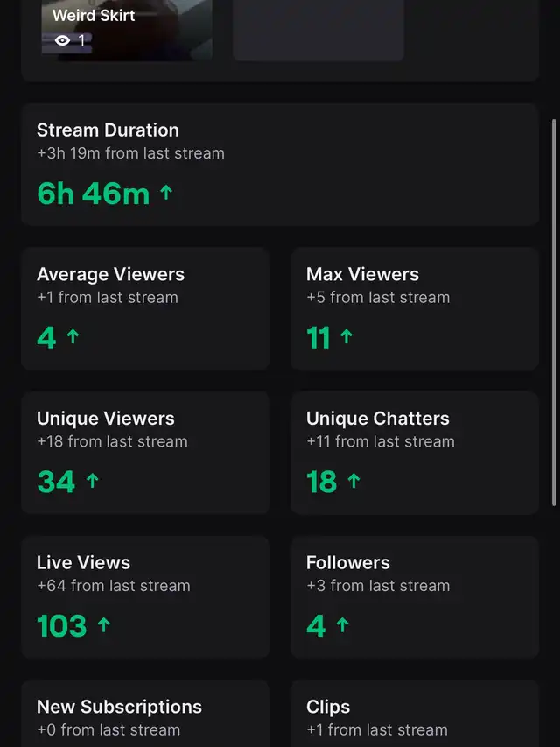Click the New Subscriptions card
Viewport: 560px width, 747px height.
point(145,714)
